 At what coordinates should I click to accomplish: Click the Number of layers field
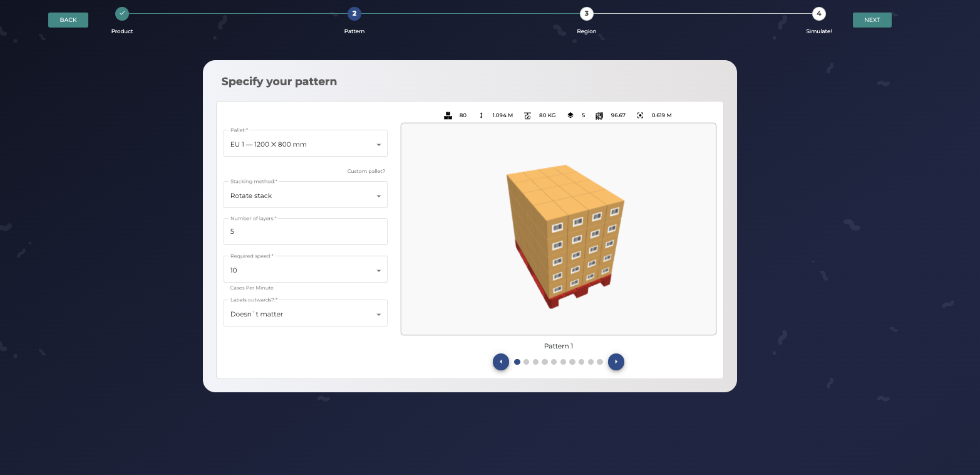coord(305,232)
